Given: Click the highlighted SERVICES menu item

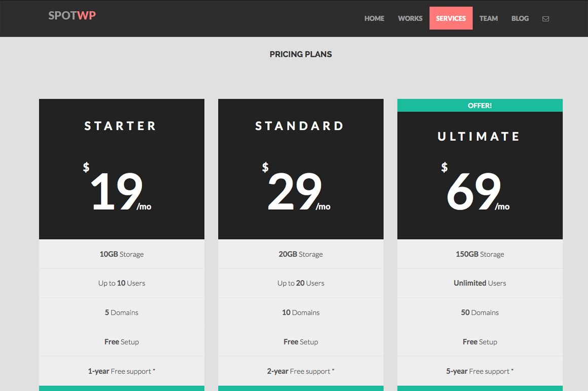Looking at the screenshot, I should point(451,18).
